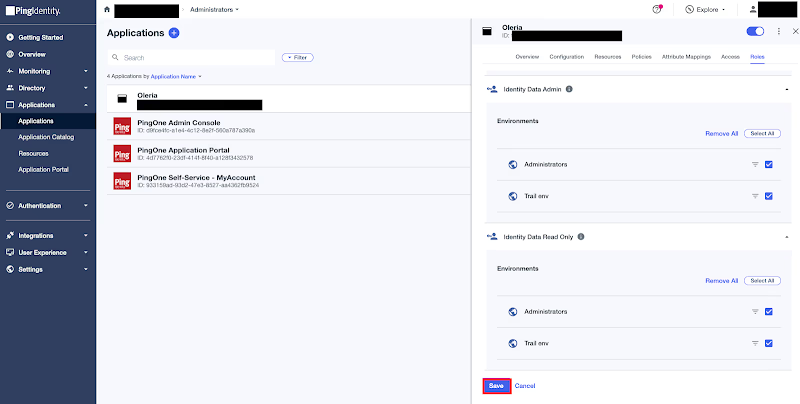Open Application Portal in sidebar
Viewport: 800px width, 404px height.
pos(43,170)
